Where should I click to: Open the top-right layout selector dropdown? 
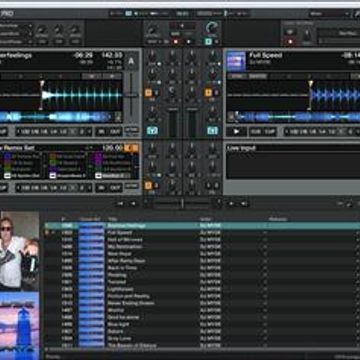point(329,14)
